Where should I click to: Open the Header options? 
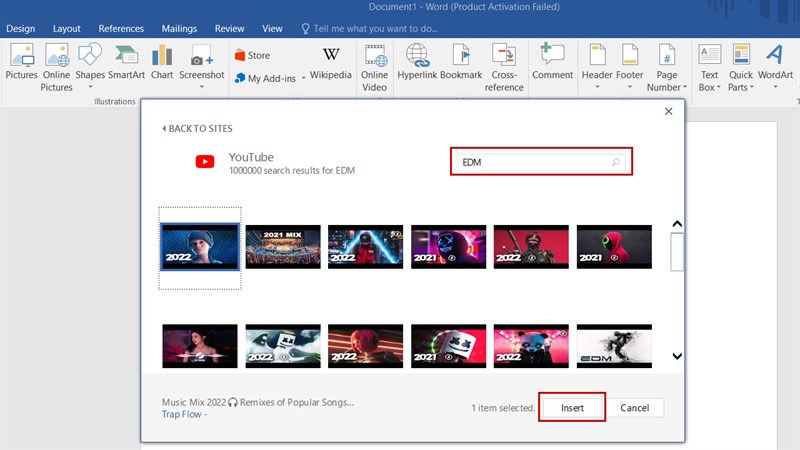pyautogui.click(x=597, y=66)
